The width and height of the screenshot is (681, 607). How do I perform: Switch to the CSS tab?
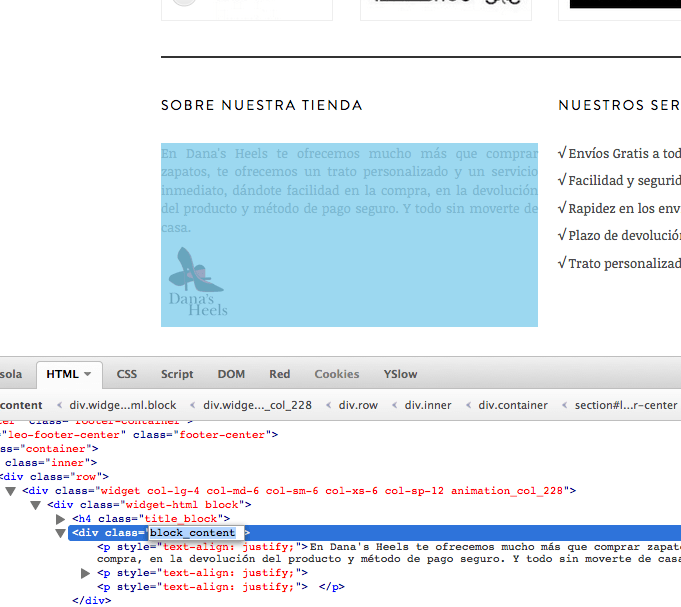click(127, 374)
